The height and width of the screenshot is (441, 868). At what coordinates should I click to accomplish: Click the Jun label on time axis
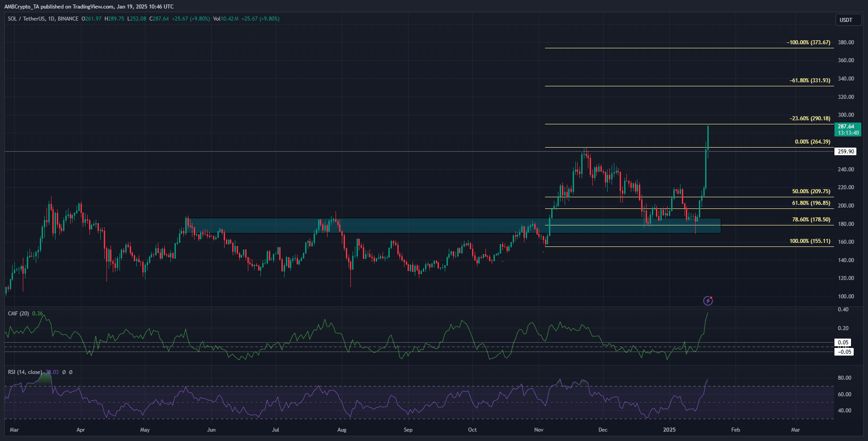tap(211, 430)
